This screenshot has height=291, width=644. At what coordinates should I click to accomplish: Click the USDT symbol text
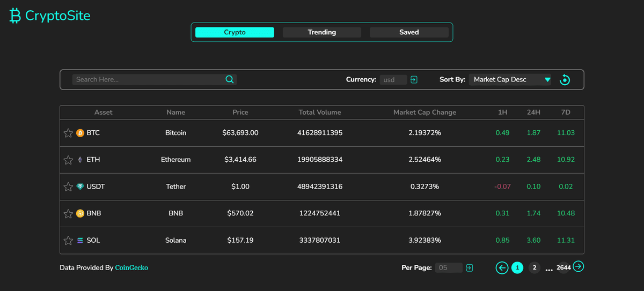95,186
